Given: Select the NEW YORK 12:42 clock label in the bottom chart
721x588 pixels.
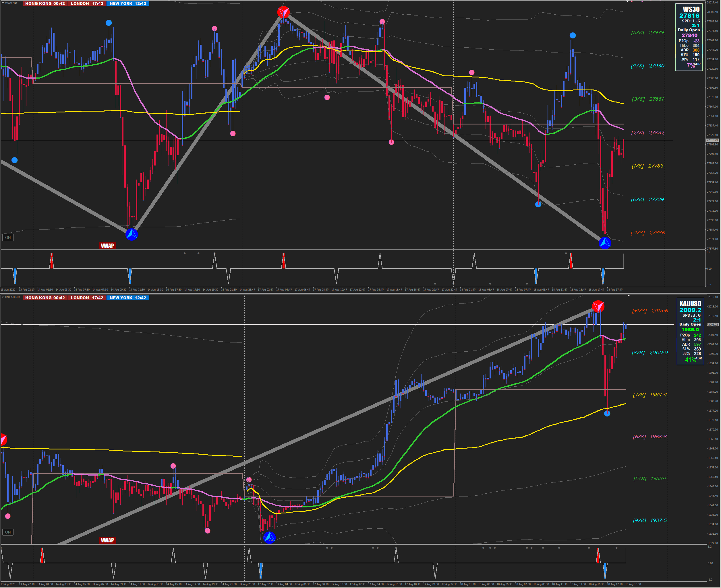Looking at the screenshot, I should click(x=128, y=298).
